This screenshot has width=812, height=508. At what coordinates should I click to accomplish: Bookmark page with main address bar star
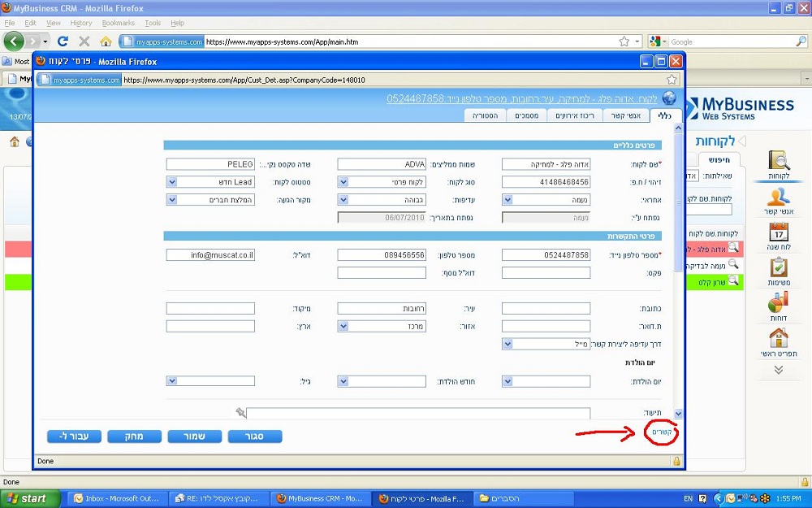point(624,41)
